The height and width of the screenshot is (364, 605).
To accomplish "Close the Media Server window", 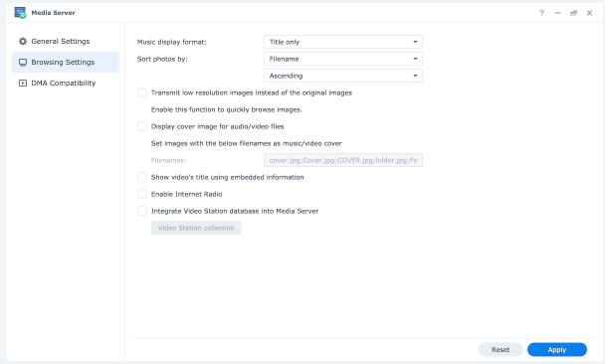I will pos(589,13).
